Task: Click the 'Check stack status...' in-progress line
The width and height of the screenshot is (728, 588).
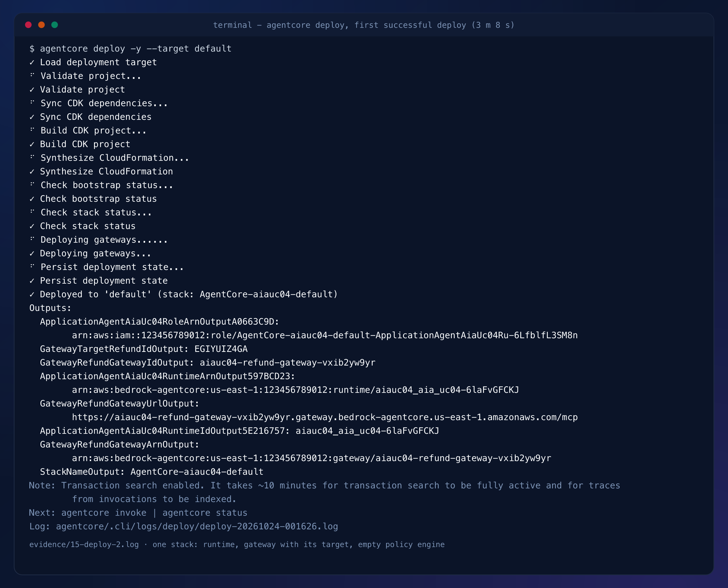Action: click(91, 212)
